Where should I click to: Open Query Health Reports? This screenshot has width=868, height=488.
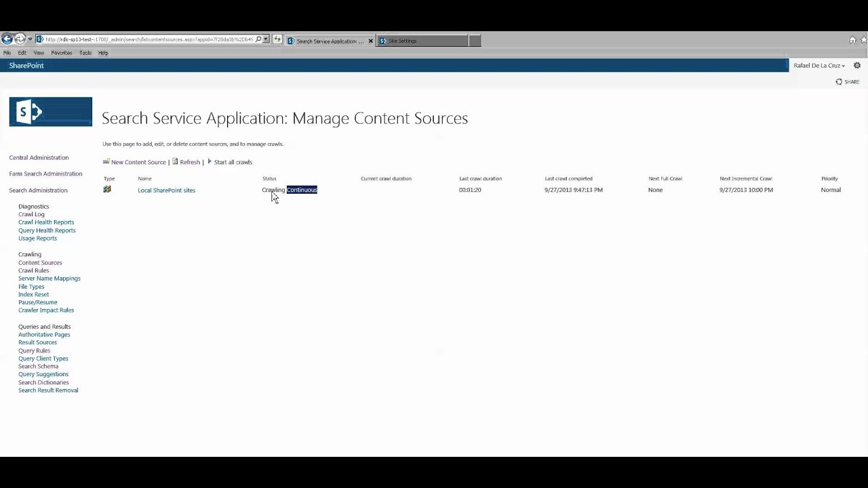click(47, 230)
